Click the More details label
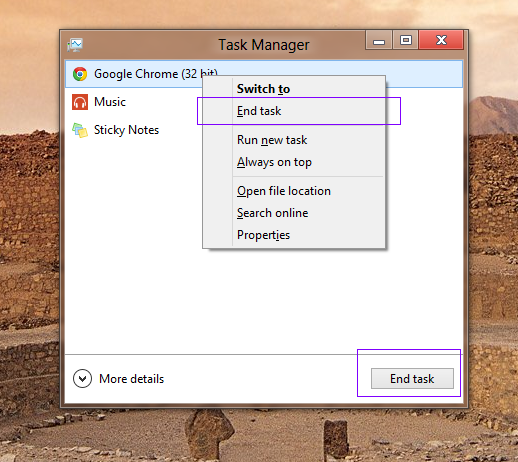Screen dimensions: 518x462 pyautogui.click(x=132, y=379)
